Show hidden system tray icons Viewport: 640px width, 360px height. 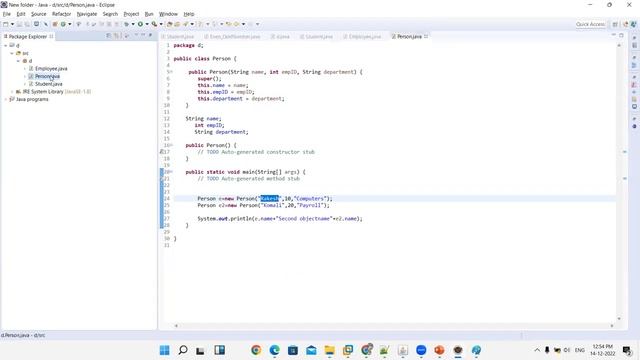(537, 350)
